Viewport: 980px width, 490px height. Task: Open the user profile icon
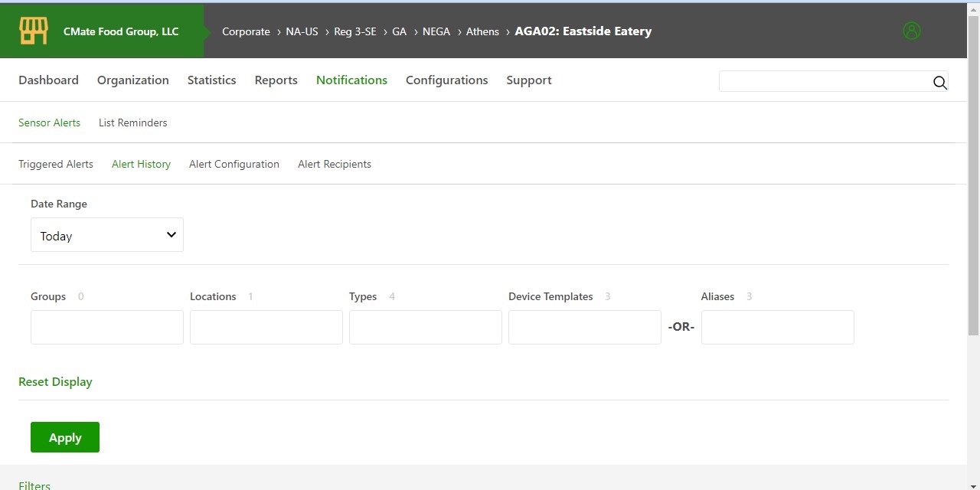pos(911,31)
